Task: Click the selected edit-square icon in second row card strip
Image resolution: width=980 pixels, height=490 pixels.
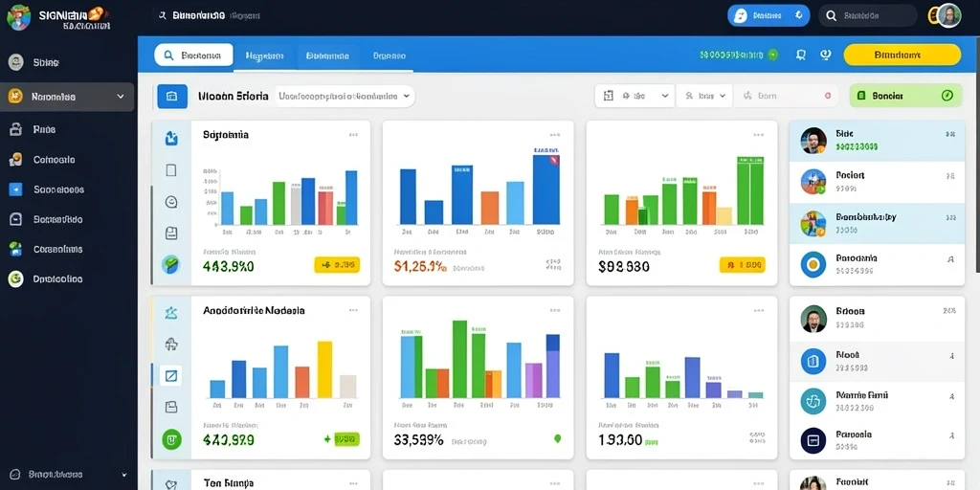Action: click(x=170, y=375)
